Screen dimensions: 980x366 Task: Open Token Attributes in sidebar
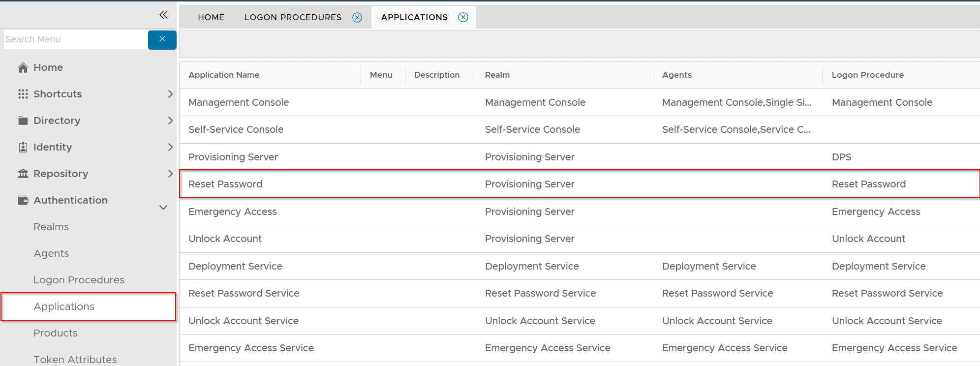tap(75, 360)
